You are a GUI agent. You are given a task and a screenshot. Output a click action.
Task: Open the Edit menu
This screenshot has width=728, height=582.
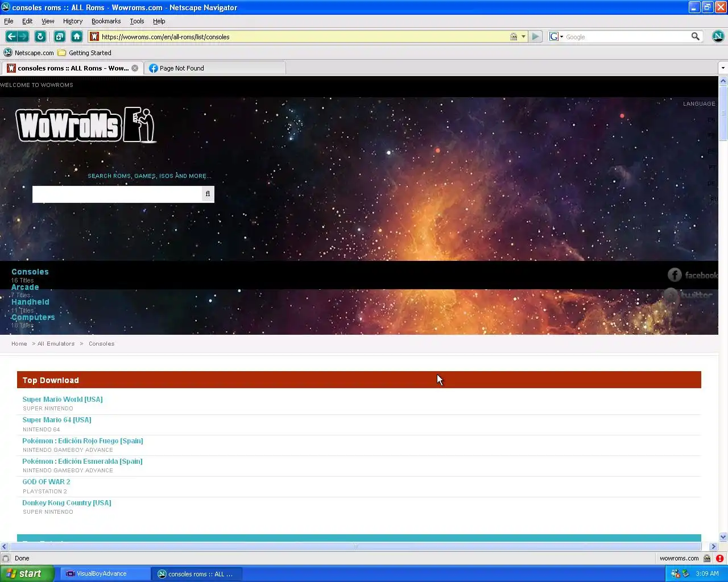[27, 21]
